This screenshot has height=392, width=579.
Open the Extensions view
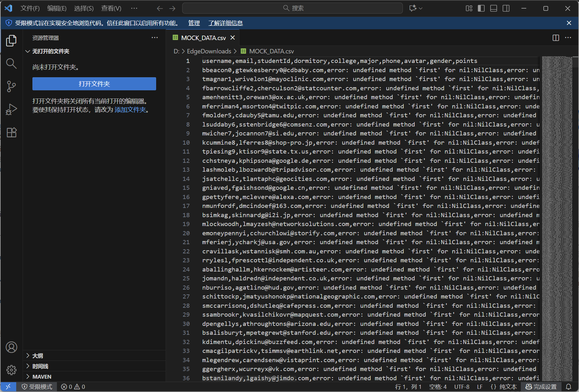click(x=11, y=132)
